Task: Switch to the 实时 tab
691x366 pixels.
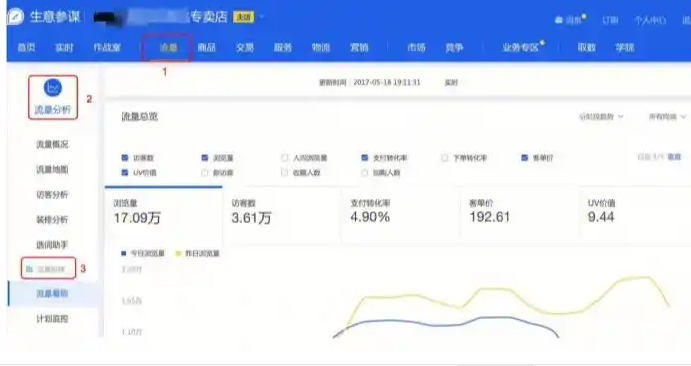Action: (64, 48)
